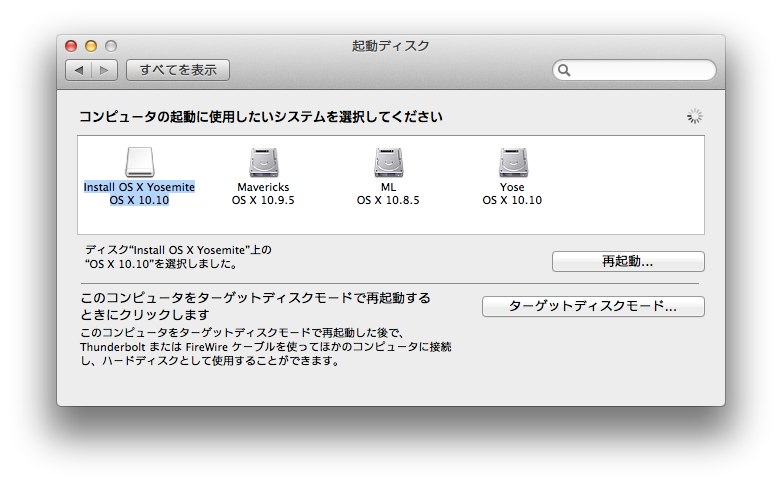Click the red close window button
The image size is (782, 485).
71,46
